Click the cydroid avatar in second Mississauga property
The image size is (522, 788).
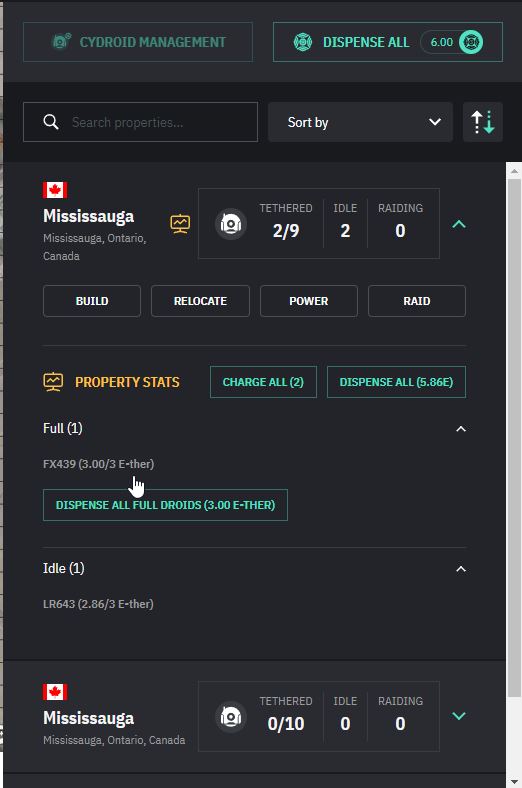[231, 717]
